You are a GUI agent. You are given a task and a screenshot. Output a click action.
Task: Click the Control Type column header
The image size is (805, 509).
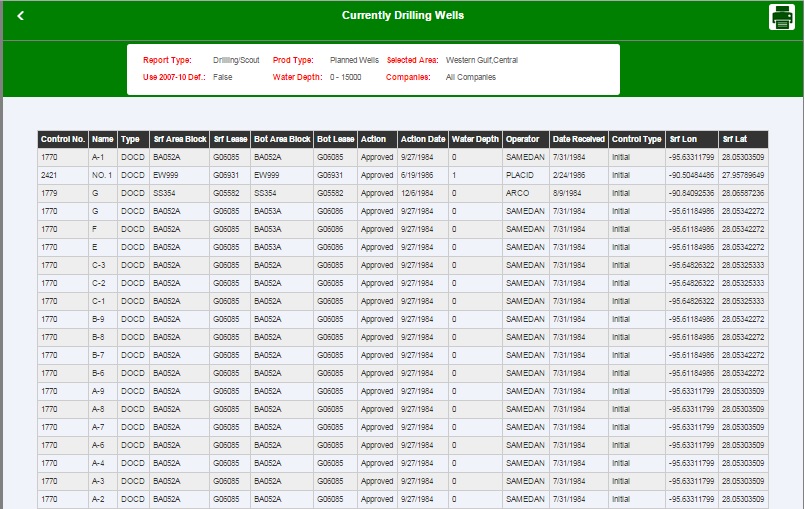tap(637, 139)
